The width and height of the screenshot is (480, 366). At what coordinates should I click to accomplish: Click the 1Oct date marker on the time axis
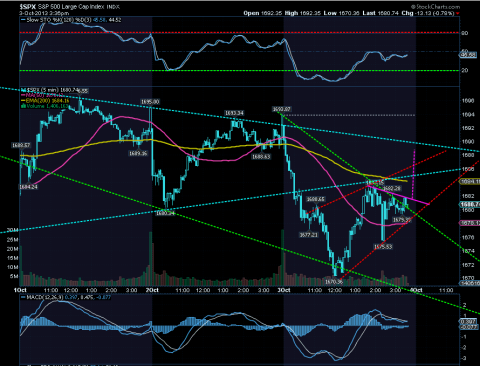(x=20, y=290)
